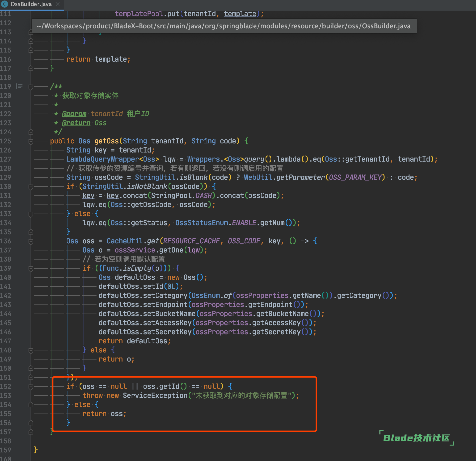This screenshot has width=476, height=461.
Task: Click 'return defaultOss' on line 147
Action: tap(133, 341)
